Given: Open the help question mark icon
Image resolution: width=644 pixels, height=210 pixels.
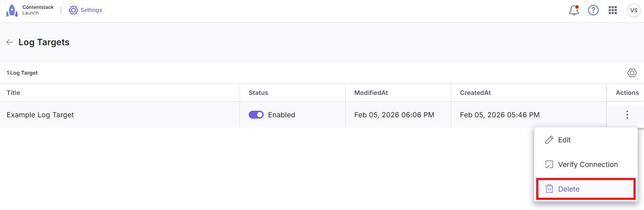Looking at the screenshot, I should [x=593, y=11].
